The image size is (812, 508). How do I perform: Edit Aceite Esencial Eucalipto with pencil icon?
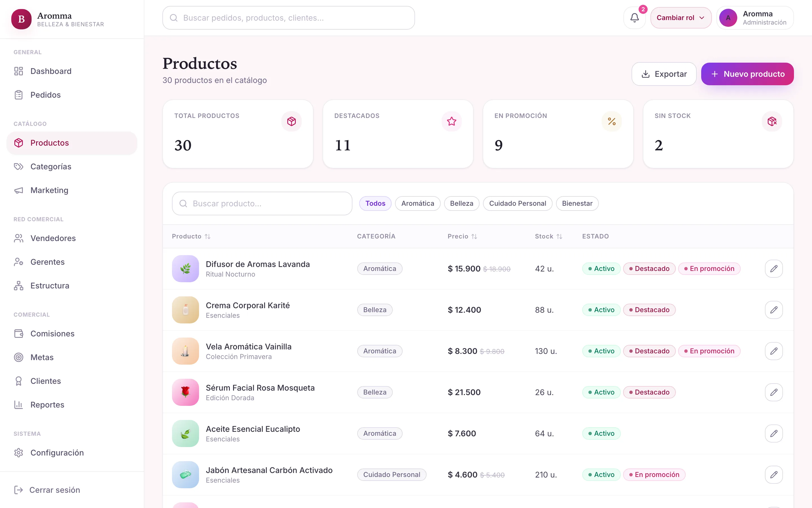tap(774, 433)
